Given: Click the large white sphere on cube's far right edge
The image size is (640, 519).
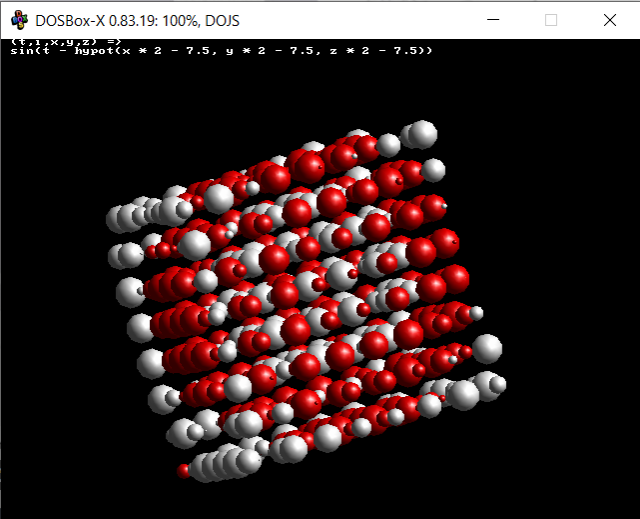Looking at the screenshot, I should pyautogui.click(x=487, y=348).
